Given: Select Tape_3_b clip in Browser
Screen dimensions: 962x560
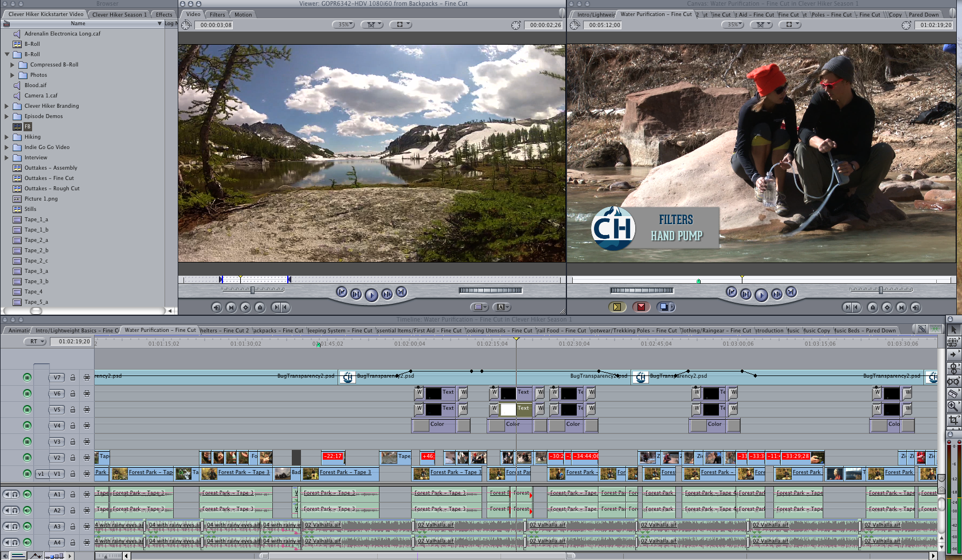Looking at the screenshot, I should click(36, 281).
